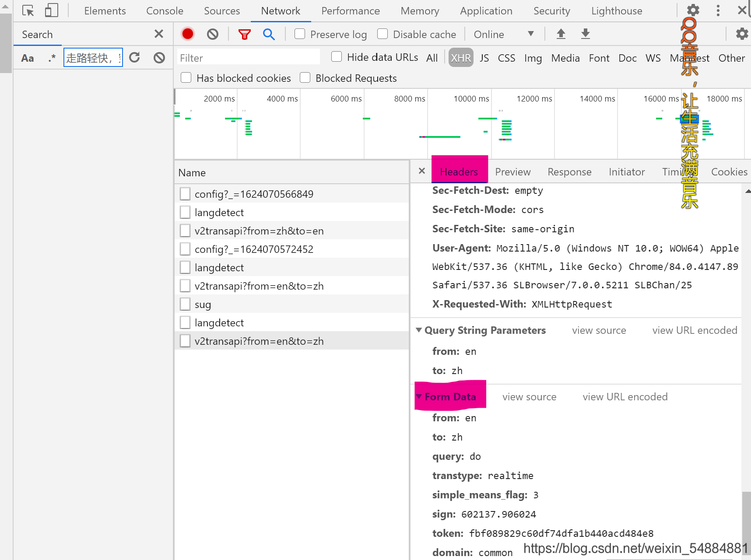751x560 pixels.
Task: Click view URL encoded for query parameters
Action: 694,330
